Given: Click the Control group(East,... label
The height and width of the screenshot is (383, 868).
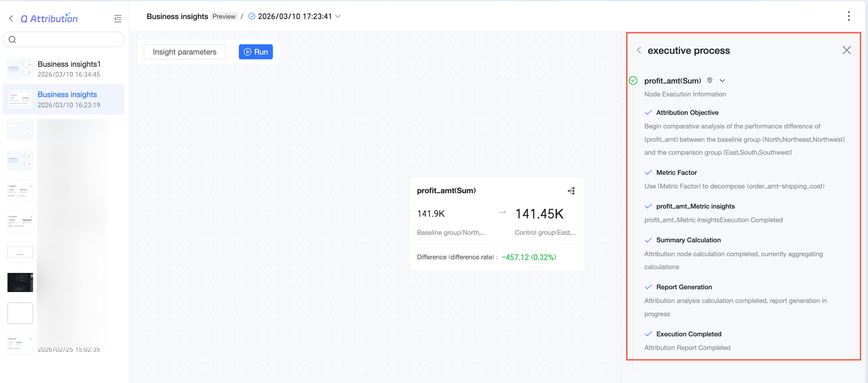Looking at the screenshot, I should [x=545, y=232].
